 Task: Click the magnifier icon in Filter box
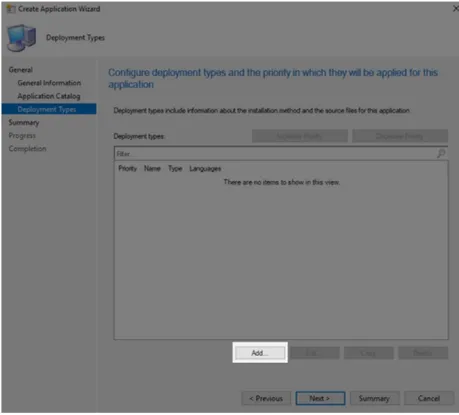click(441, 153)
